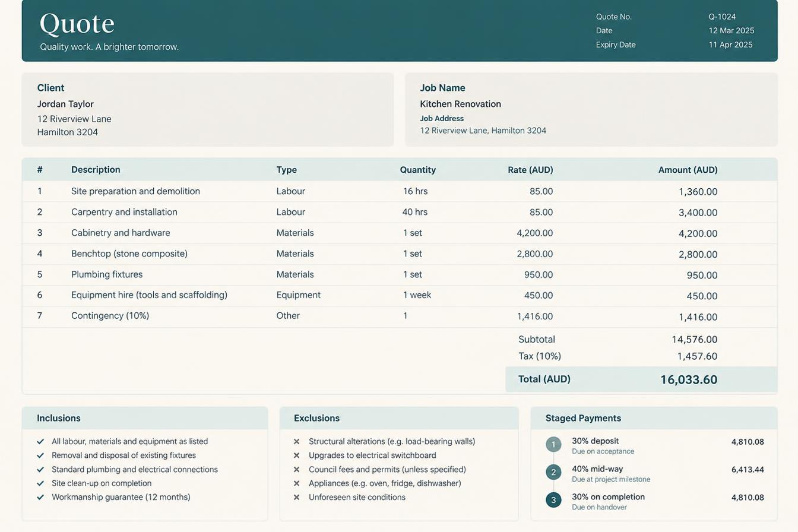Click the X mark beside "Council fees and permits"

pos(296,470)
